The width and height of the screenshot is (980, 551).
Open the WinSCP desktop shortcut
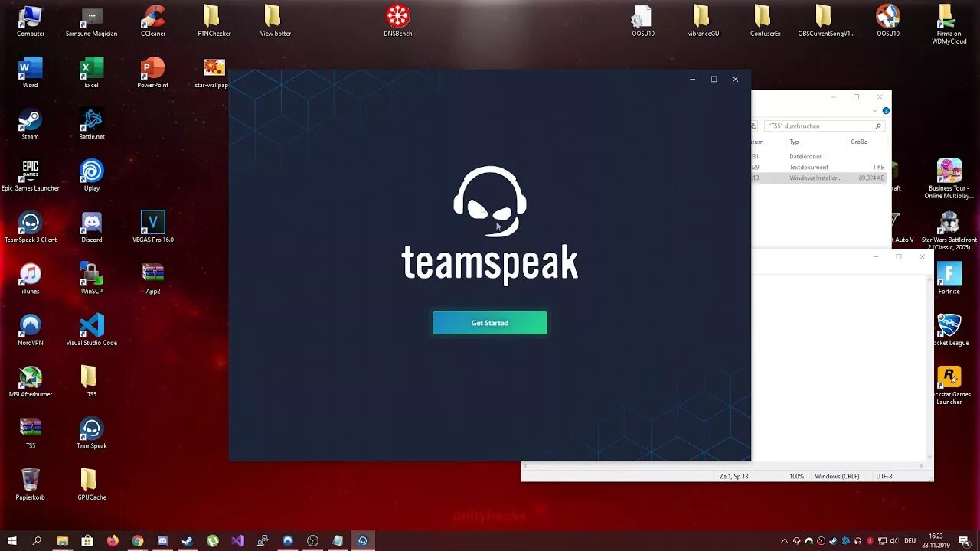pos(91,279)
